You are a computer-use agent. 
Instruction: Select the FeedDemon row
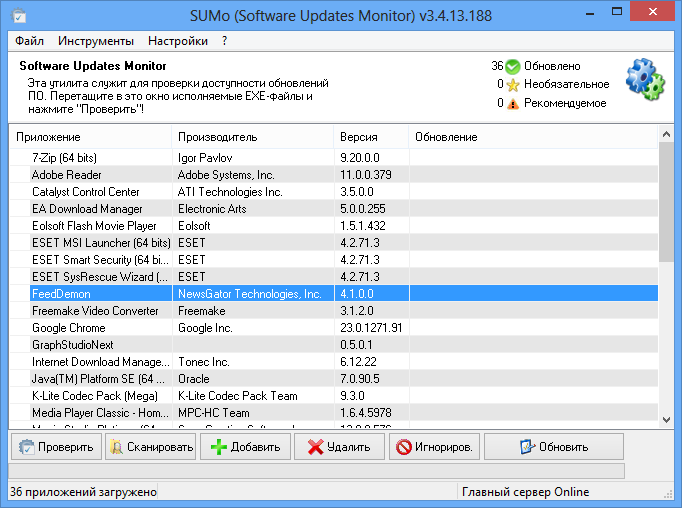tap(334, 294)
